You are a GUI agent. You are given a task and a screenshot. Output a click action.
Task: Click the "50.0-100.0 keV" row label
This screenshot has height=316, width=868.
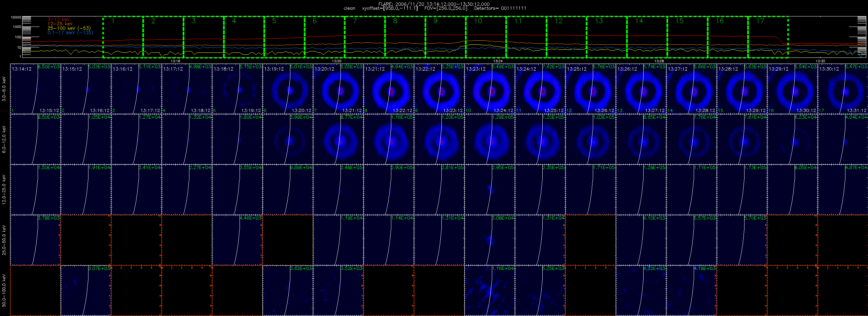pyautogui.click(x=4, y=290)
